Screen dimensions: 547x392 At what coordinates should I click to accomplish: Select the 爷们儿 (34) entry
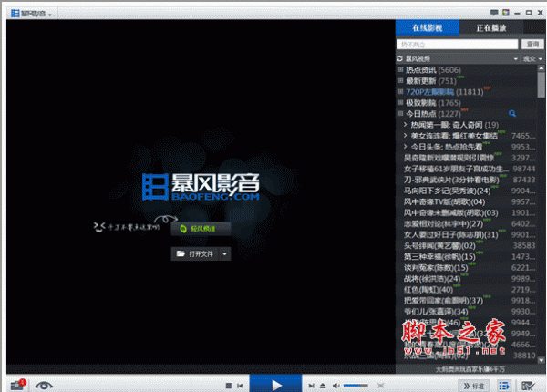click(x=470, y=312)
